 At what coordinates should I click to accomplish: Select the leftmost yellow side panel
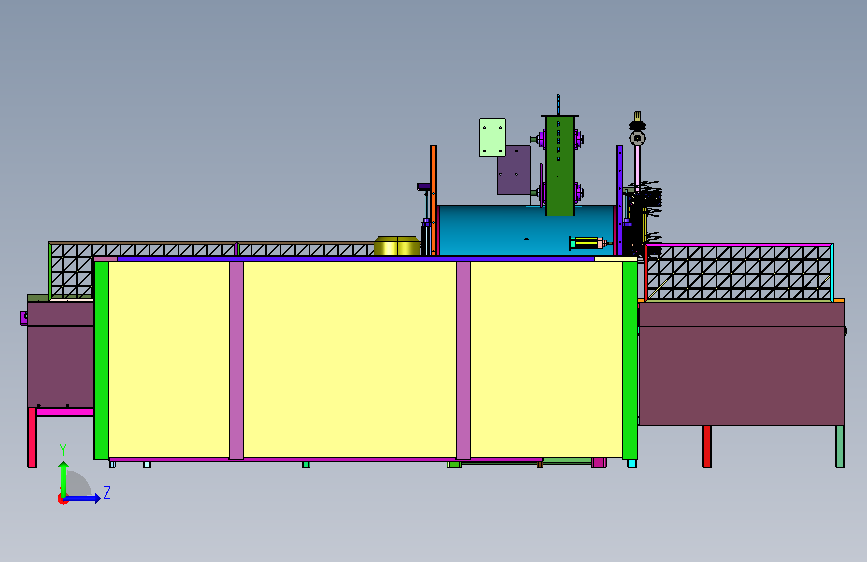[169, 360]
